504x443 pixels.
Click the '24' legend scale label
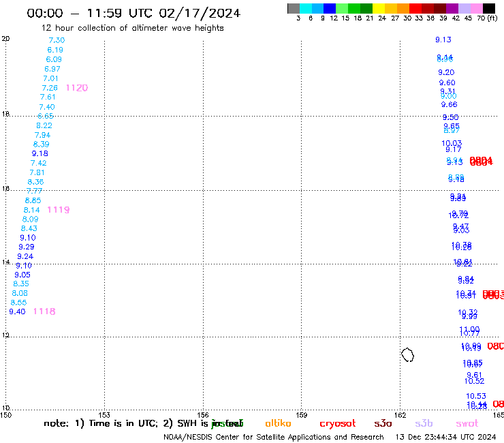382,18
